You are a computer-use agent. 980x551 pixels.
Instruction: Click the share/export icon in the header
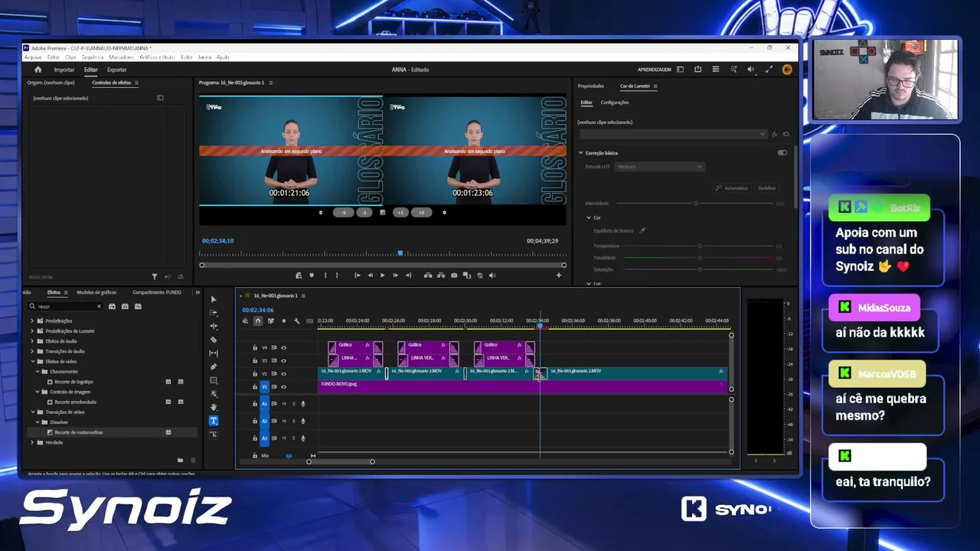pos(697,70)
